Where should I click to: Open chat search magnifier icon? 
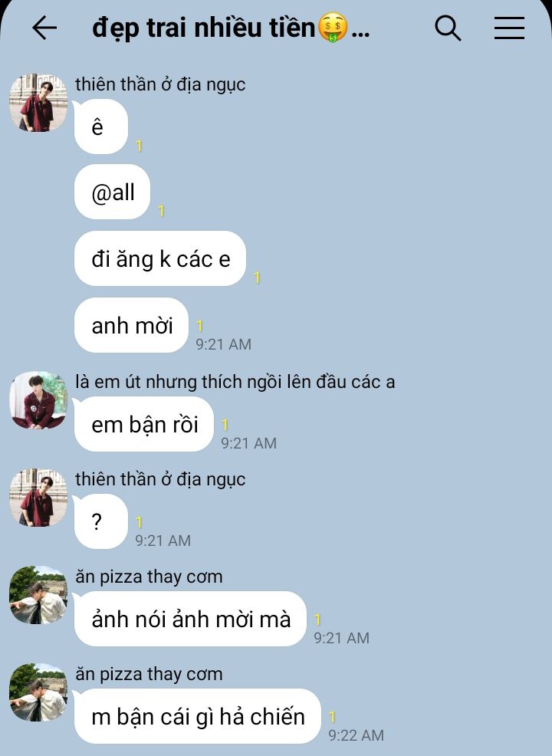click(x=448, y=28)
